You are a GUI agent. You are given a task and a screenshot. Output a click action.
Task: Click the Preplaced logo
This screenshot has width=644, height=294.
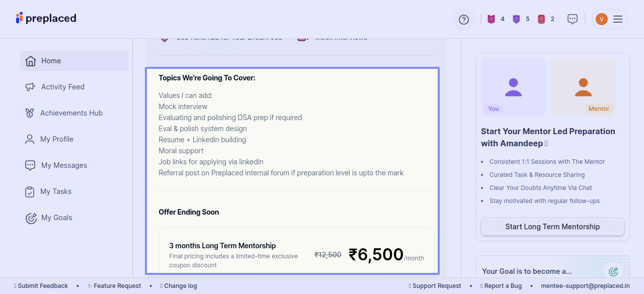46,19
